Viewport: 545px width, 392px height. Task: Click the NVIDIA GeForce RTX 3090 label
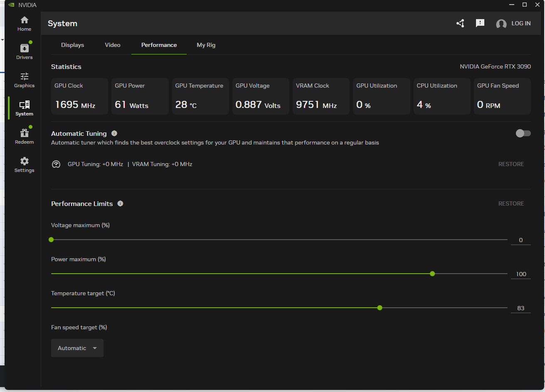[x=495, y=66]
